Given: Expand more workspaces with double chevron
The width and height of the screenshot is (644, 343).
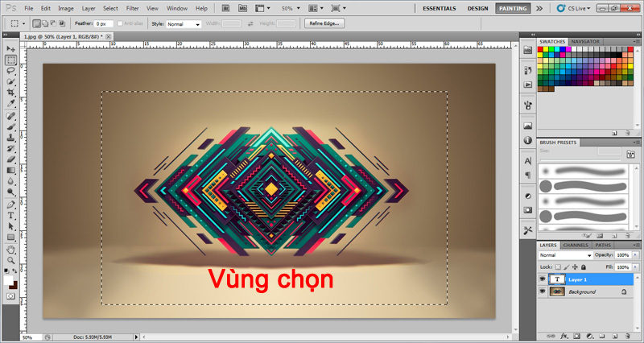Looking at the screenshot, I should (539, 8).
